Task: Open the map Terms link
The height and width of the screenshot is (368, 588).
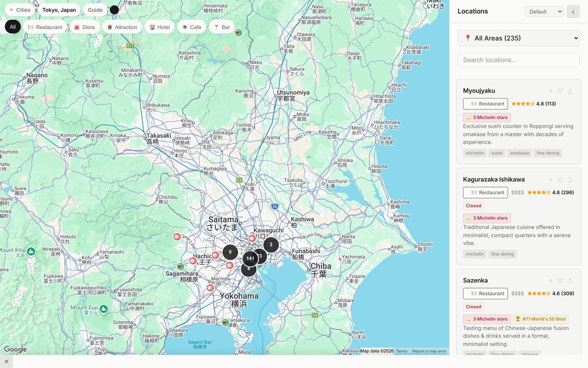Action: [x=402, y=351]
